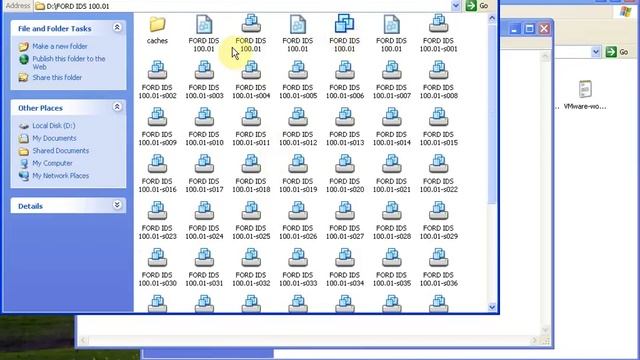Select FORD IDS 100.01-s026 file icon
Screen dimensions: 640x360
(298, 211)
